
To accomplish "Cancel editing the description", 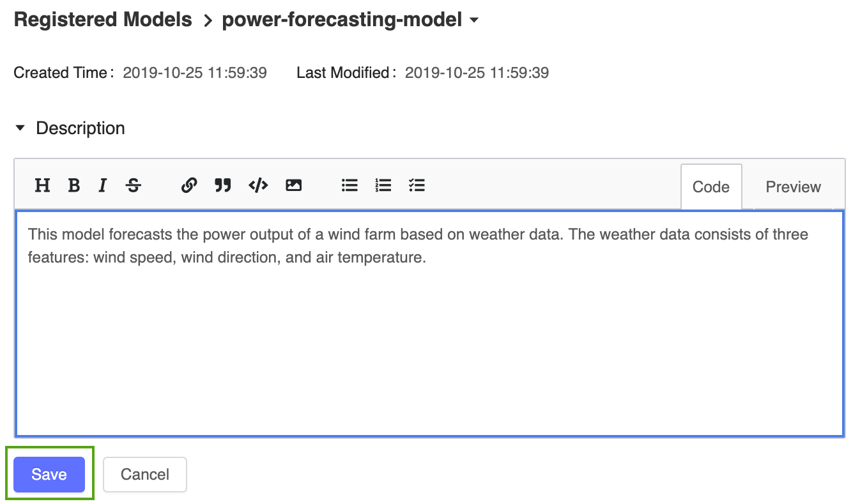I will coord(145,475).
